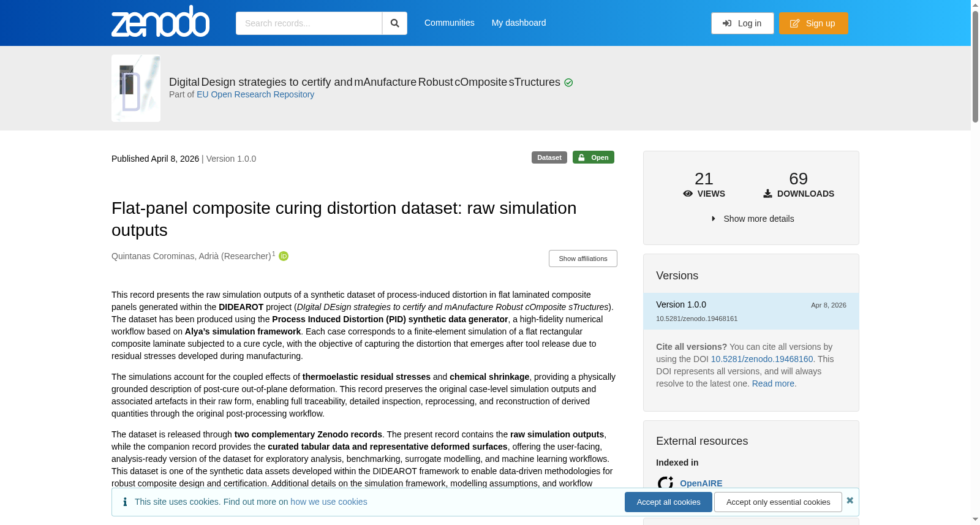Click the Zenodo logo
Screen dimensions: 980x525
[x=160, y=21]
